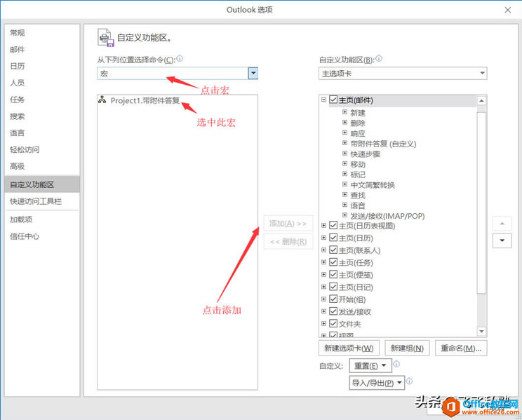Open the 主选项卡 dropdown

coord(403,73)
